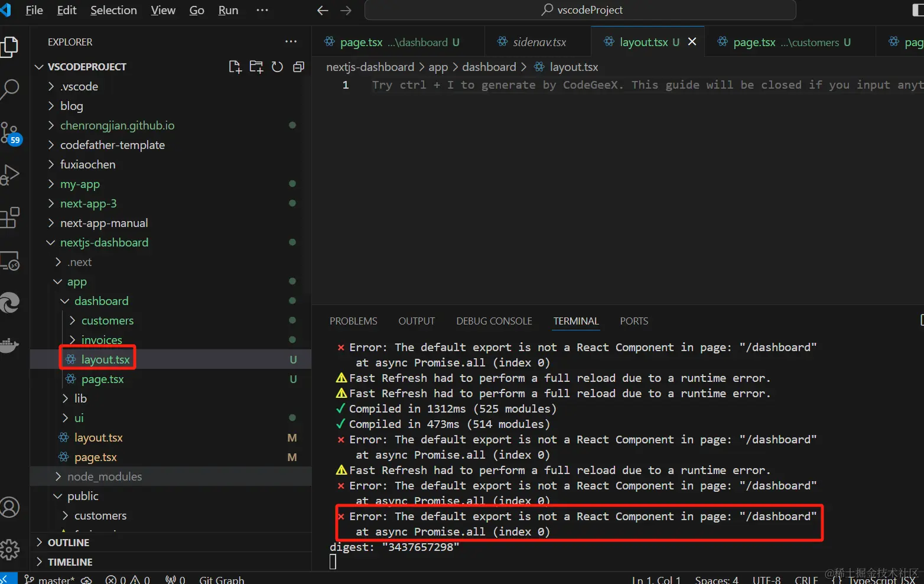The width and height of the screenshot is (924, 584).
Task: Open the PORTS panel tab
Action: pyautogui.click(x=634, y=321)
